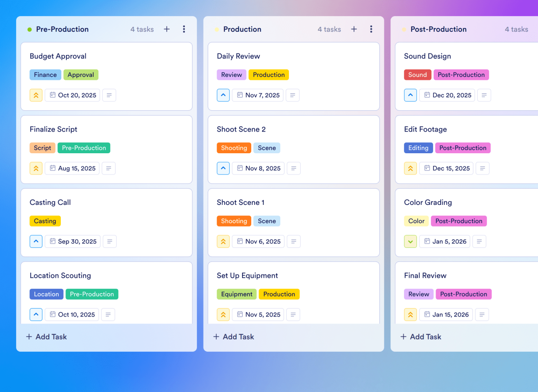This screenshot has height=392, width=538.
Task: Toggle the priority chevron on Location Scouting
Action: (36, 314)
